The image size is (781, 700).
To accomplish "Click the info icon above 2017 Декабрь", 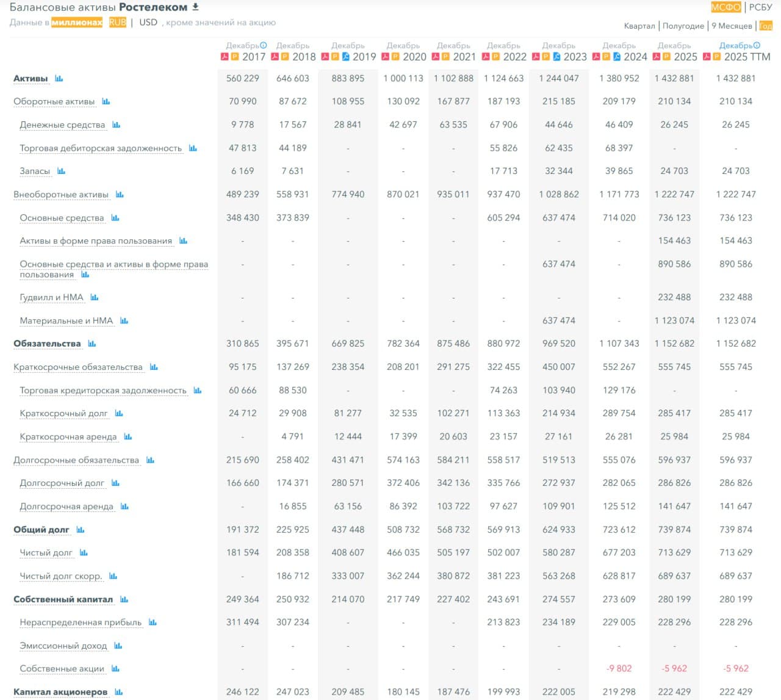I will (264, 45).
